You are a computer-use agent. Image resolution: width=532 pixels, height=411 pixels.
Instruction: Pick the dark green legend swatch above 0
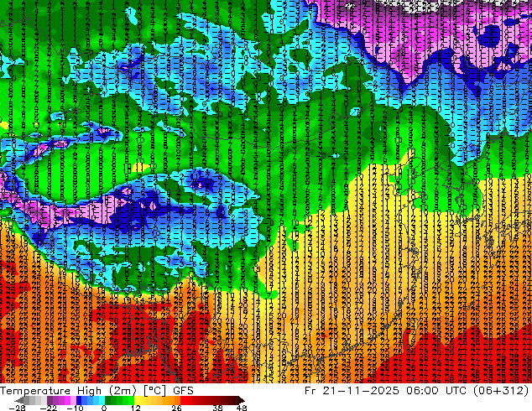point(108,400)
